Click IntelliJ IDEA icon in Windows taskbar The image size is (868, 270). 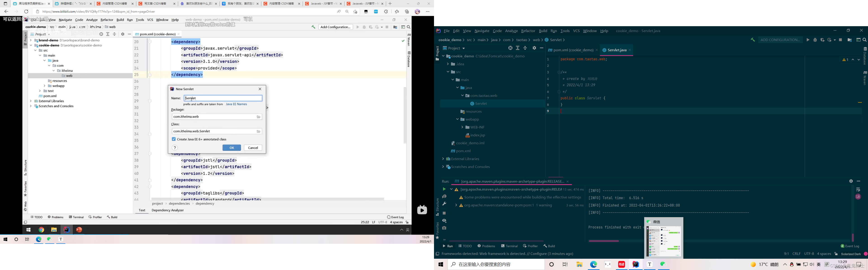pos(635,264)
